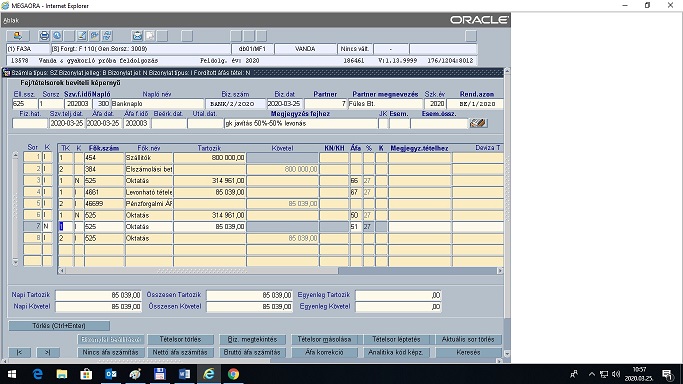Click the left arrow of the table horizontal scrollbar
Viewport: 683px width, 384px height.
pos(61,271)
